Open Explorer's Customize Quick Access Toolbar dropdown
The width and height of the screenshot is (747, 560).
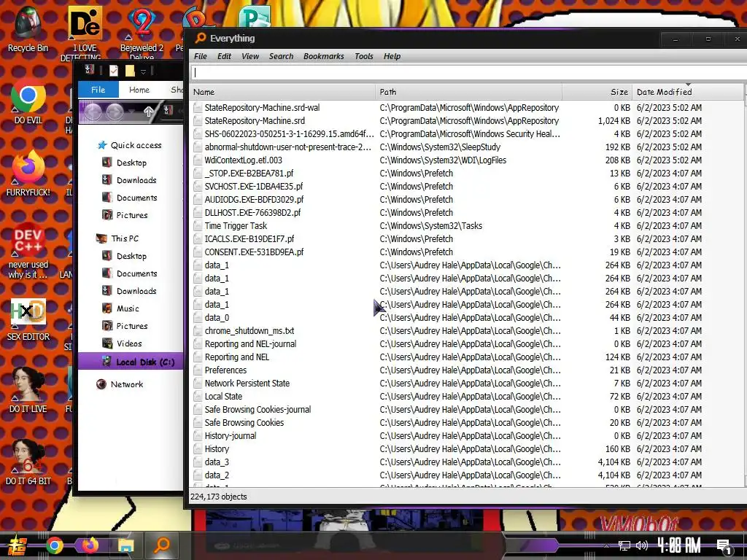coord(143,71)
